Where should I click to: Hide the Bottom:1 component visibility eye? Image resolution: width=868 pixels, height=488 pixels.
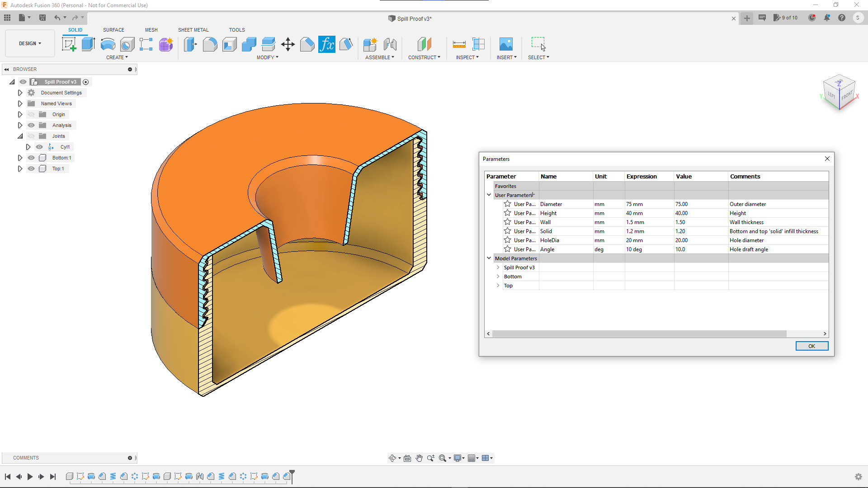coord(31,158)
